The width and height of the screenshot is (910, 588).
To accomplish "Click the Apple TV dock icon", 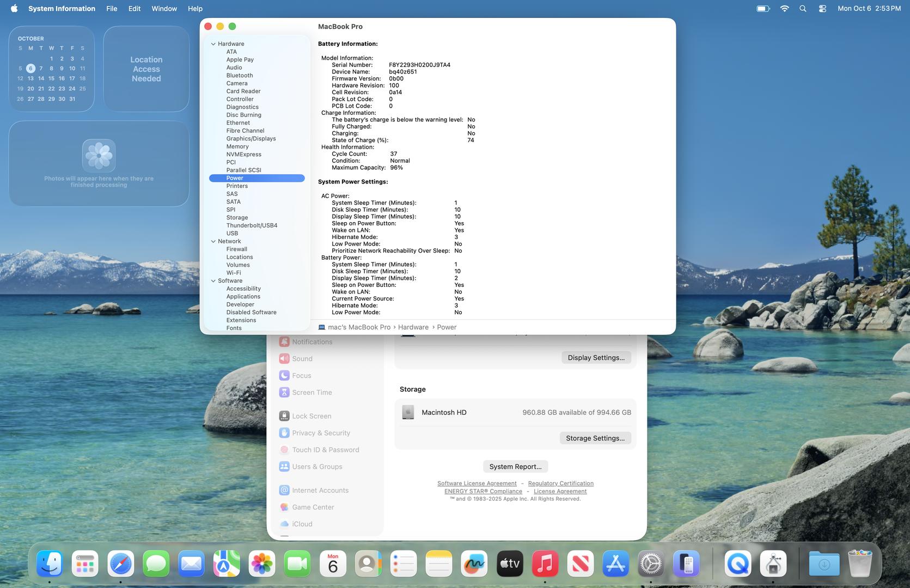I will coord(510,563).
